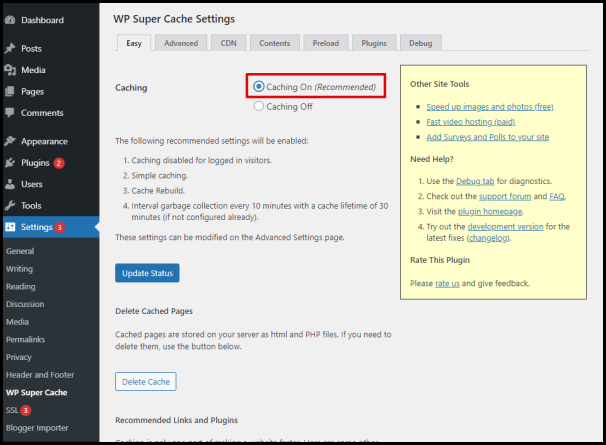The image size is (606, 445).
Task: Visit the plugin homepage link
Action: pyautogui.click(x=490, y=211)
